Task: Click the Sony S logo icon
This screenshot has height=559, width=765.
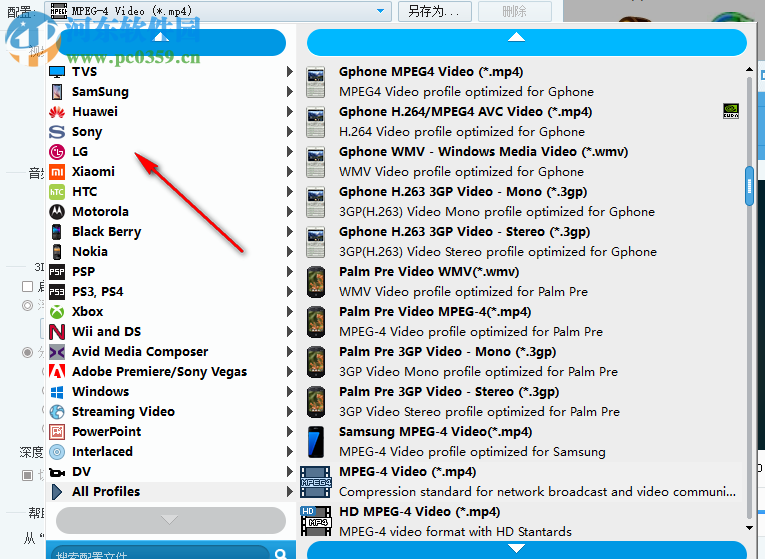Action: tap(57, 132)
